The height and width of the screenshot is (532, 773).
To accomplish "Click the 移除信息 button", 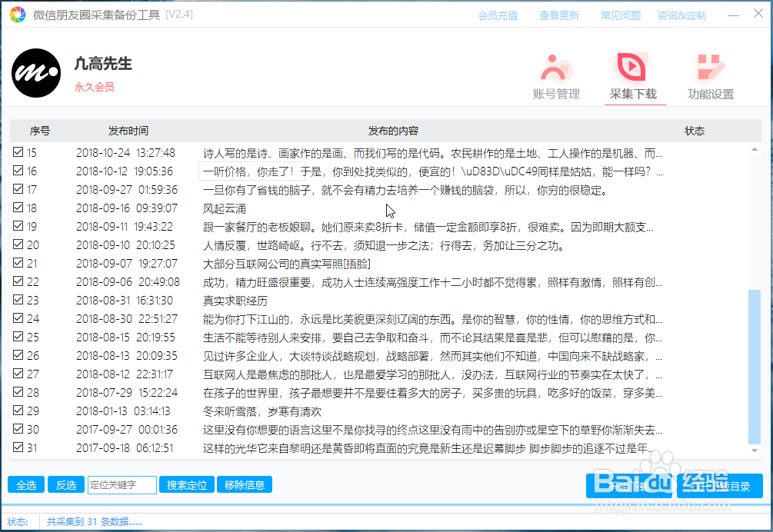I will coord(245,485).
